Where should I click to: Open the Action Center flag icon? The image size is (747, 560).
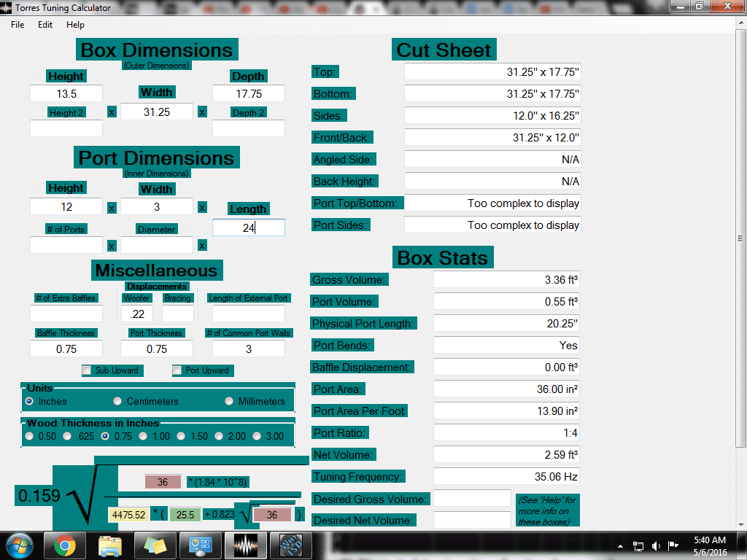pos(673,545)
